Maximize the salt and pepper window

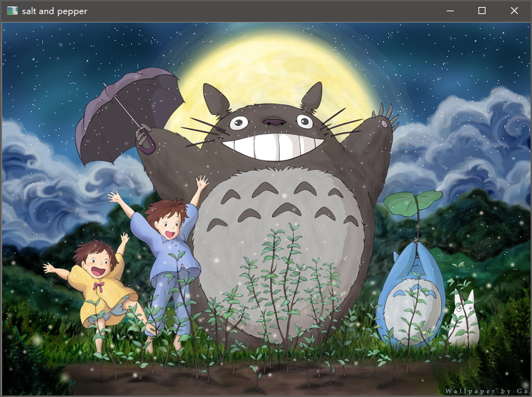[x=482, y=11]
